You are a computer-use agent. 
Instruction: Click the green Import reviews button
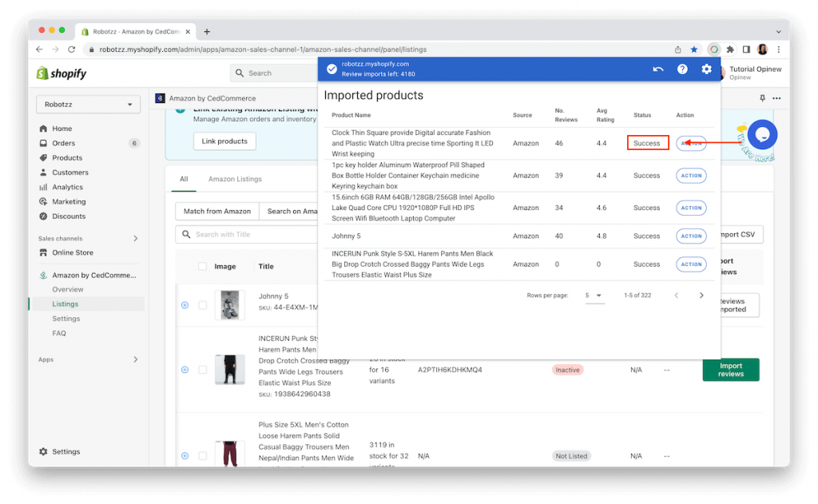coord(730,370)
